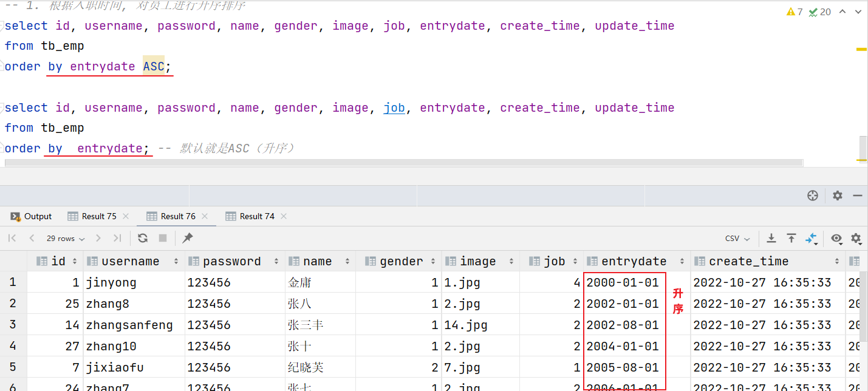Select the jixiaofu username cell

coord(134,367)
